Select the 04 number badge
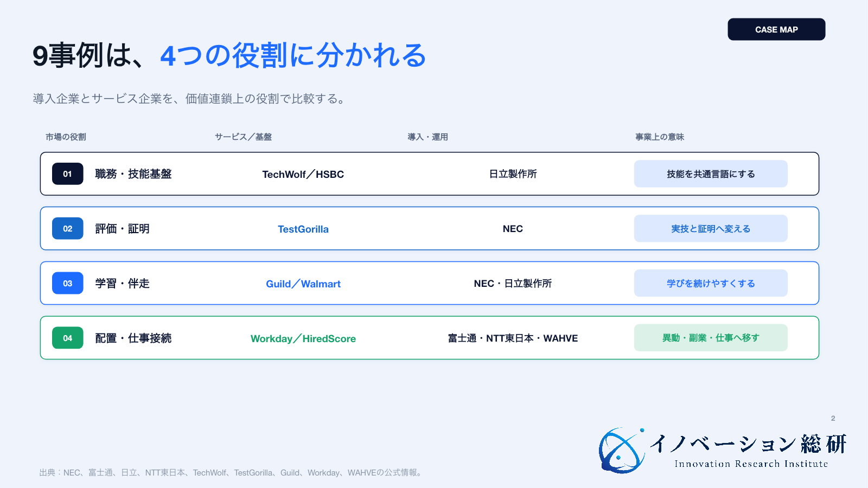Screen dimensions: 868x488 point(68,338)
